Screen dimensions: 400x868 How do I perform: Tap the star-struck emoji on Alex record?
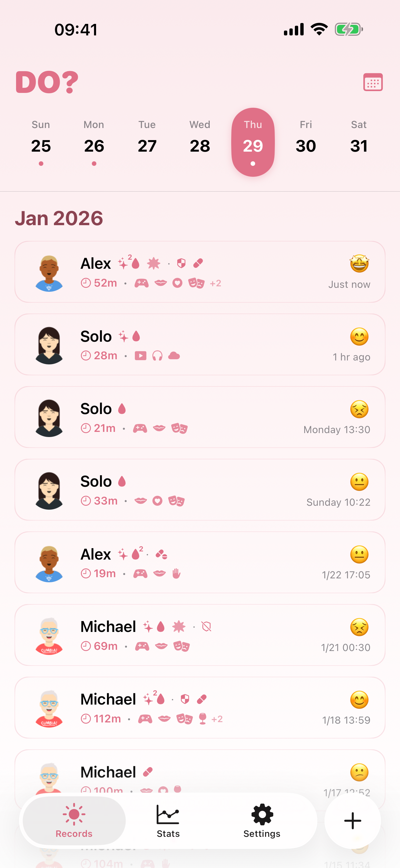point(359,264)
